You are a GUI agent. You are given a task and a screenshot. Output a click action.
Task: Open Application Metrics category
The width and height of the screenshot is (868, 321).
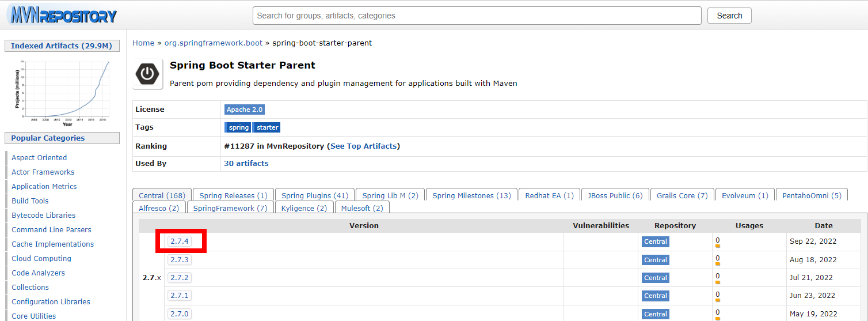(x=44, y=186)
